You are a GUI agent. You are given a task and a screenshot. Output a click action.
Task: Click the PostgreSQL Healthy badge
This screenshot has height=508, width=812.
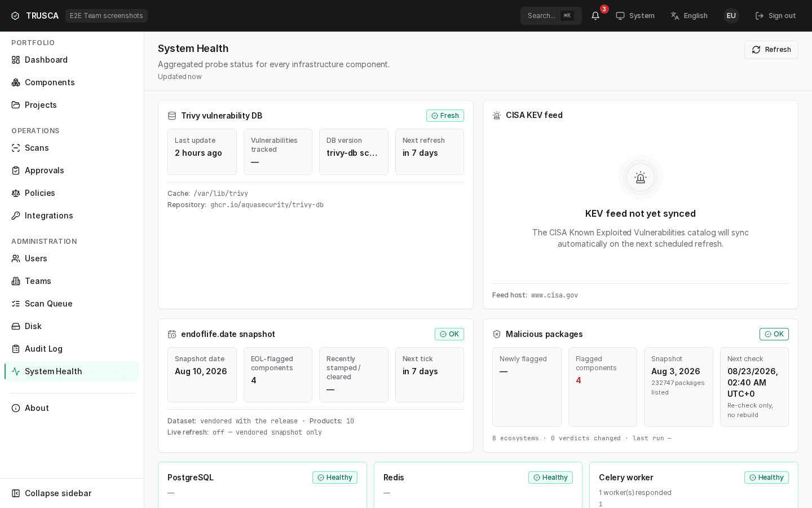[x=335, y=478]
